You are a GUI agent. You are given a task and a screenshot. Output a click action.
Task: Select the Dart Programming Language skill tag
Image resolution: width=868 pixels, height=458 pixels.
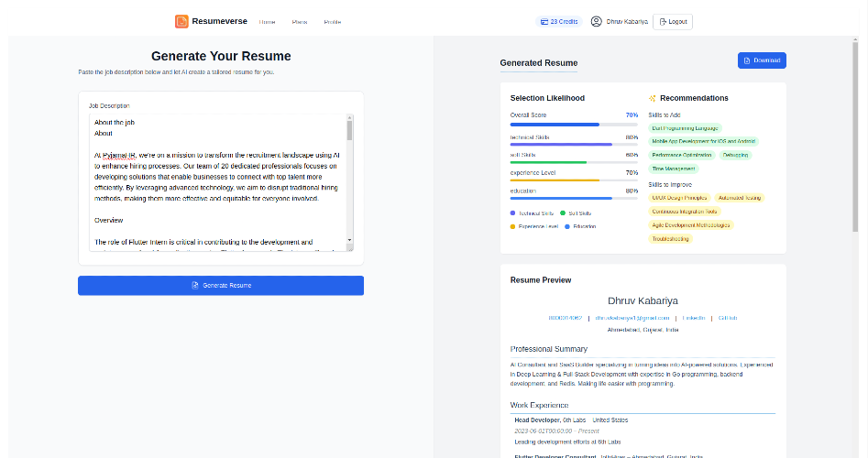[x=685, y=128]
